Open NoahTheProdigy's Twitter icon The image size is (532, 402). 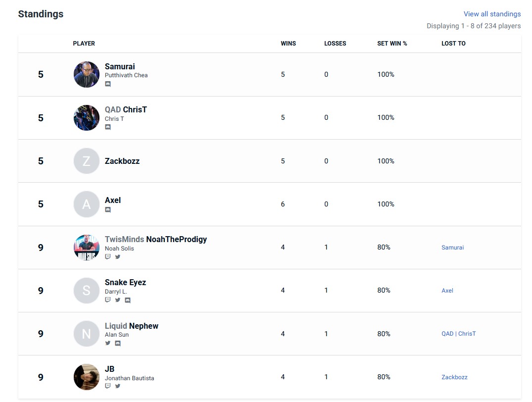pos(118,256)
